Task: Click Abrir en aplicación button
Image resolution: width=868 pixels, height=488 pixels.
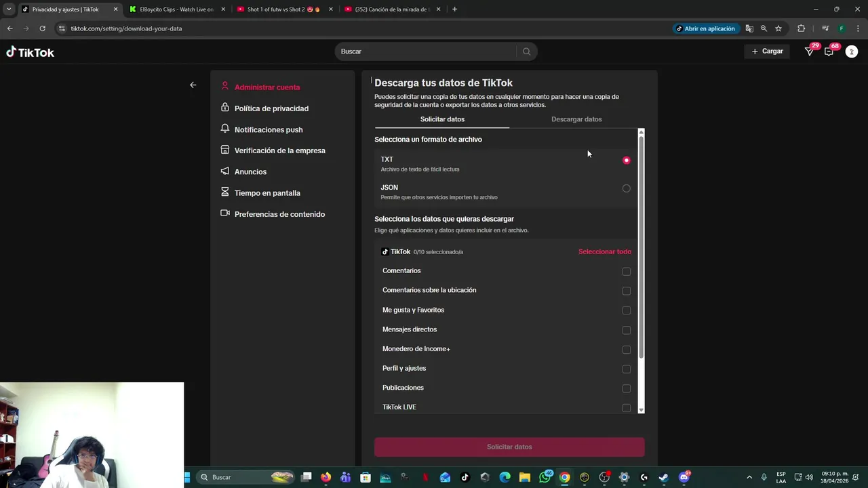Action: [x=705, y=28]
